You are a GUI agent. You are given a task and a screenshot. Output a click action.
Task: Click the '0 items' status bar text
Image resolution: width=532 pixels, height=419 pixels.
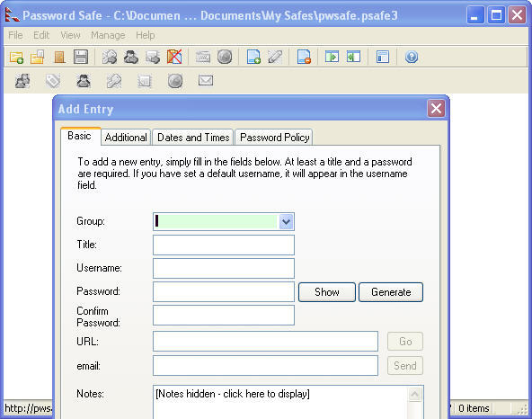click(474, 408)
